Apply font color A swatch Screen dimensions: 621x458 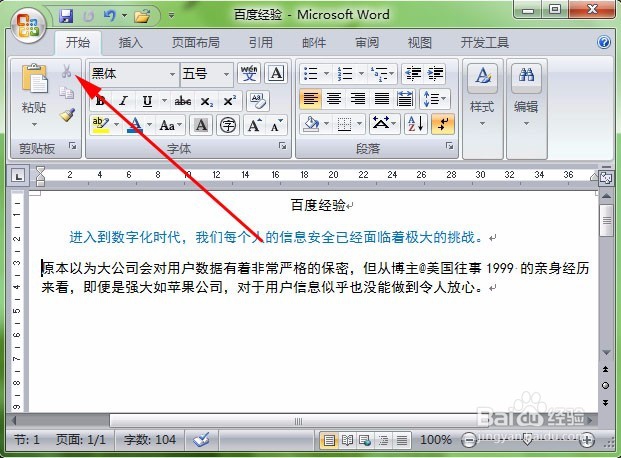[135, 125]
